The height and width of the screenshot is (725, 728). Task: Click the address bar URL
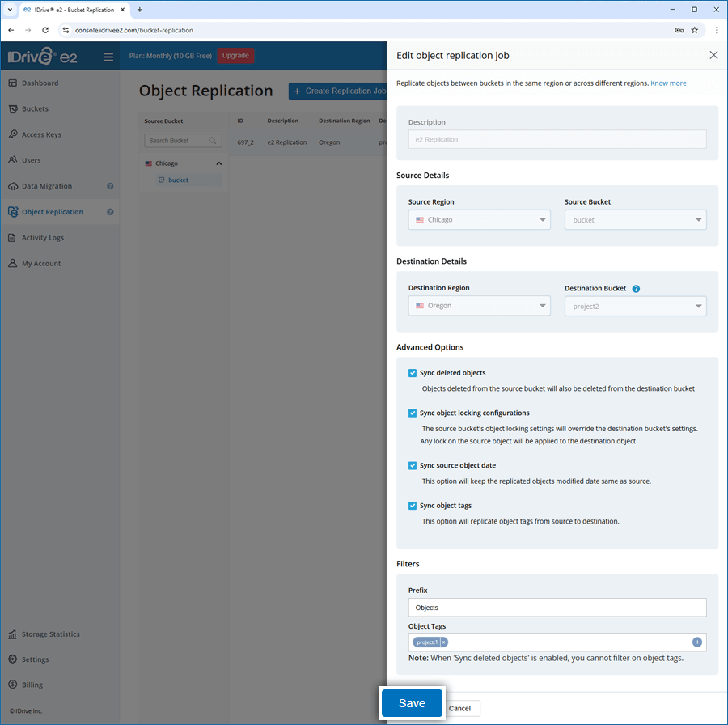(134, 30)
